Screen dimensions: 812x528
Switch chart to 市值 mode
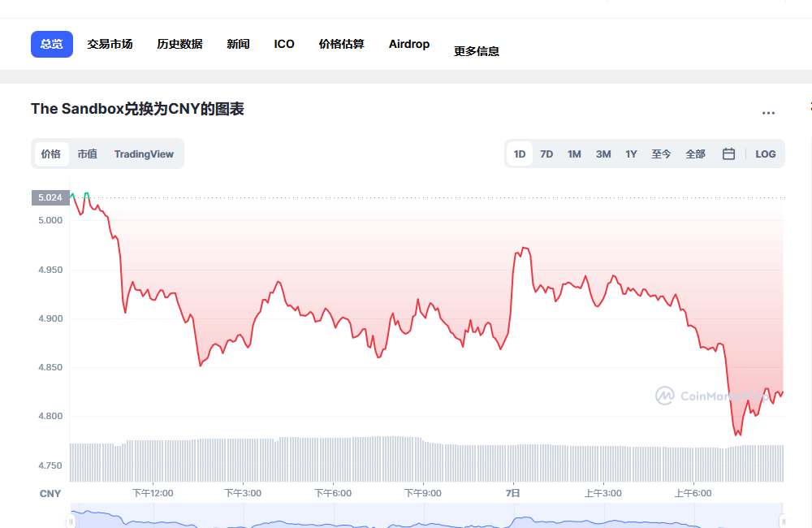[x=88, y=154]
